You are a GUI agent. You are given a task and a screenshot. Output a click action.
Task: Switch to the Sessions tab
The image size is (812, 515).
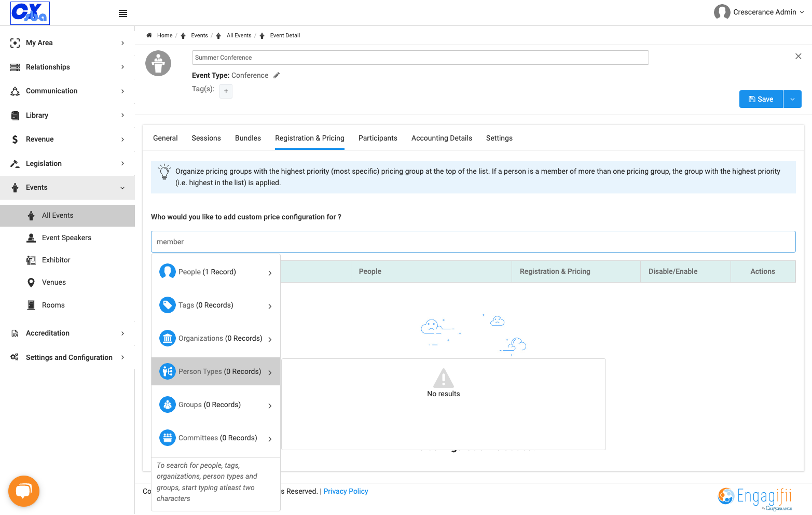point(206,138)
